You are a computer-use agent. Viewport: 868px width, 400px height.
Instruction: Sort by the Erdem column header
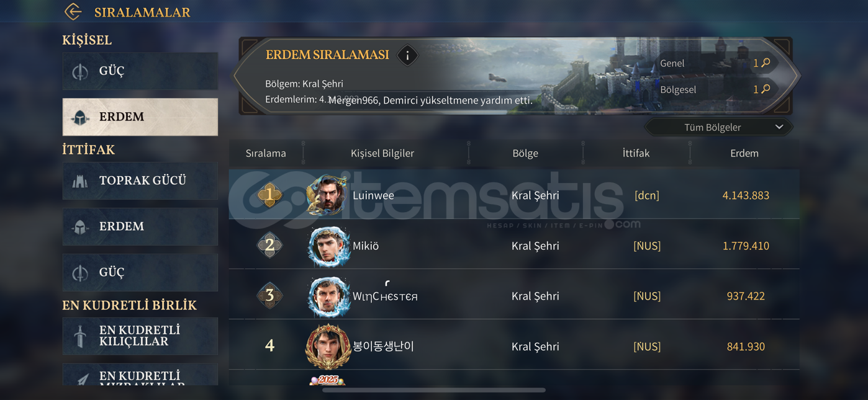pyautogui.click(x=744, y=153)
